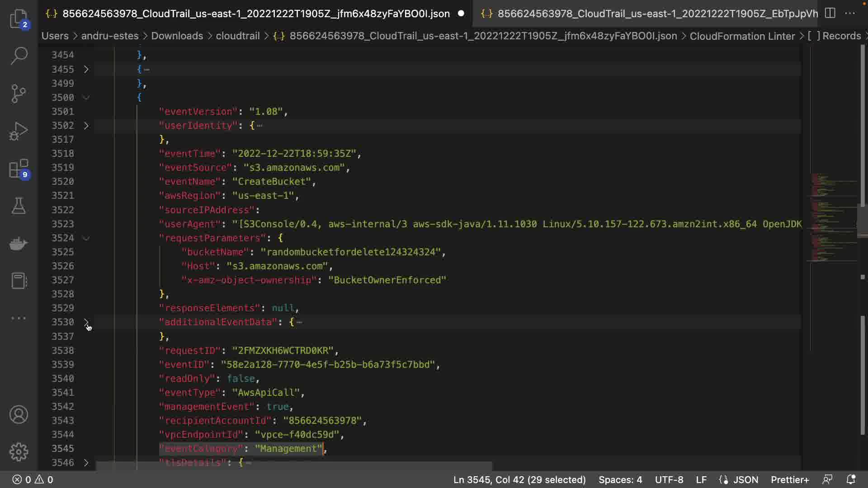The width and height of the screenshot is (868, 488).
Task: Select the cloudtrail breadcrumb folder
Action: click(237, 36)
